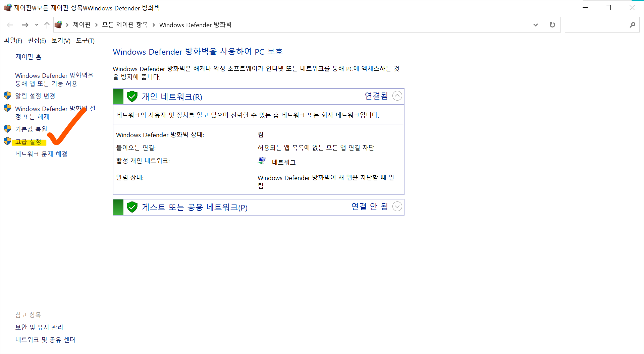Maximize the firewall Control Panel window
The image size is (644, 354).
tap(608, 7)
